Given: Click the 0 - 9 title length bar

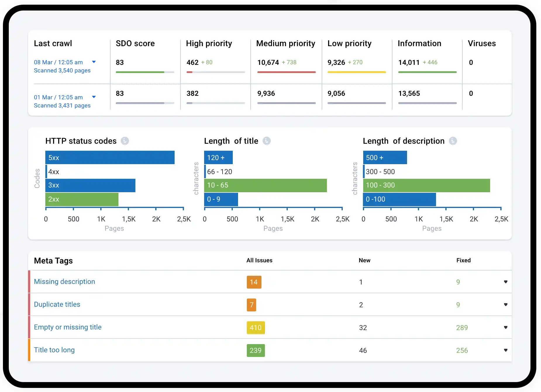Looking at the screenshot, I should [221, 200].
